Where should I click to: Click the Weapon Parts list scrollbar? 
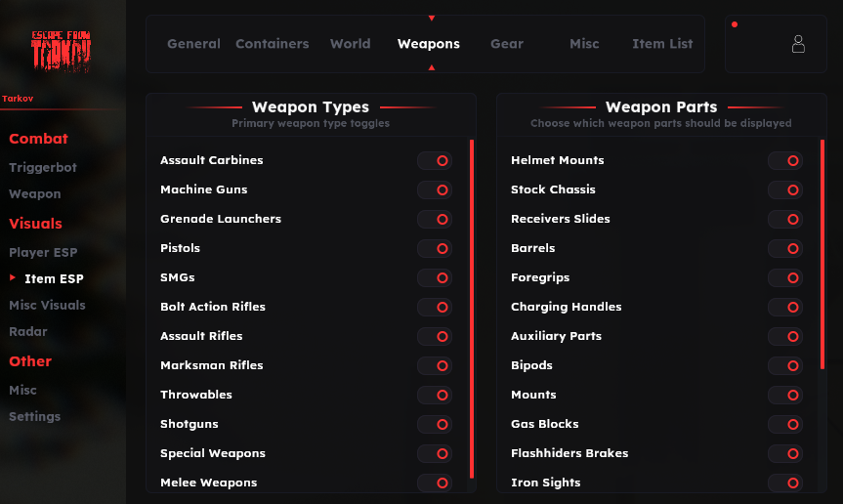pos(822,254)
